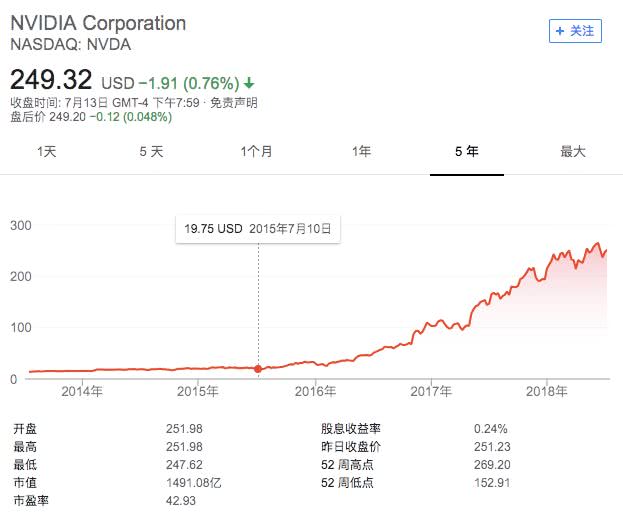Click the 19.75 USD chart tooltip

(258, 229)
